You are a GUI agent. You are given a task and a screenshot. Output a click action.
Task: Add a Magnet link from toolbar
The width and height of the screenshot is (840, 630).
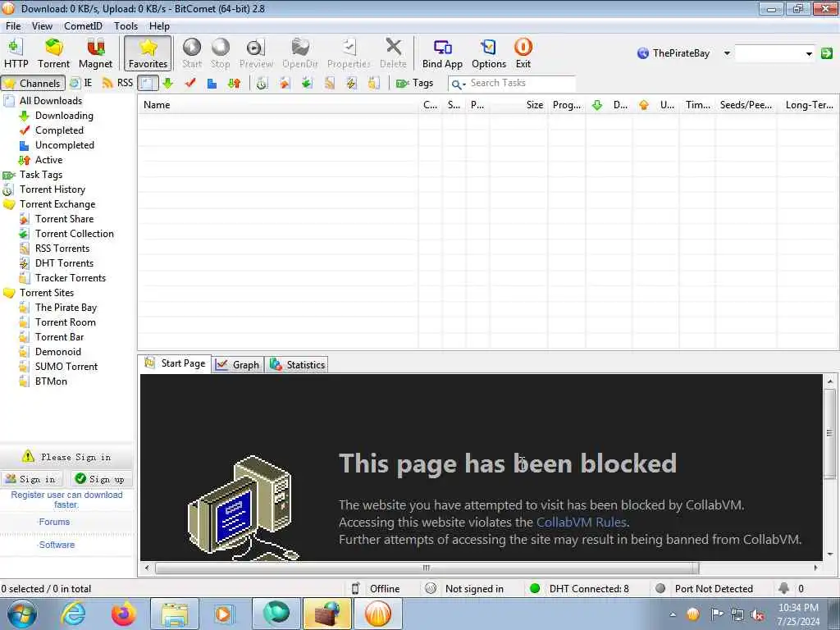(x=95, y=53)
